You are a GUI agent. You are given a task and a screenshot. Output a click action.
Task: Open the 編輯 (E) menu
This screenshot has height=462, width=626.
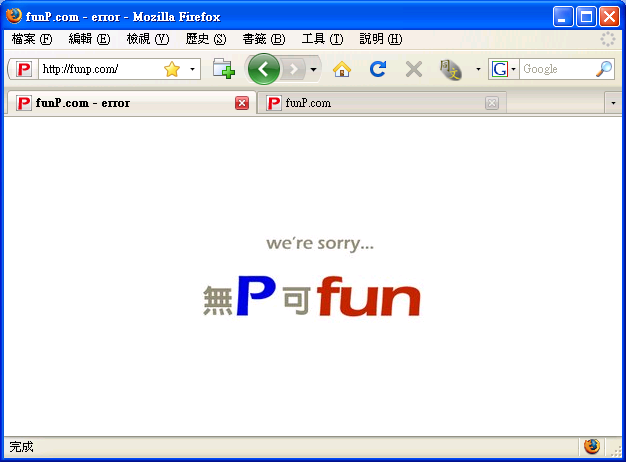[x=89, y=39]
